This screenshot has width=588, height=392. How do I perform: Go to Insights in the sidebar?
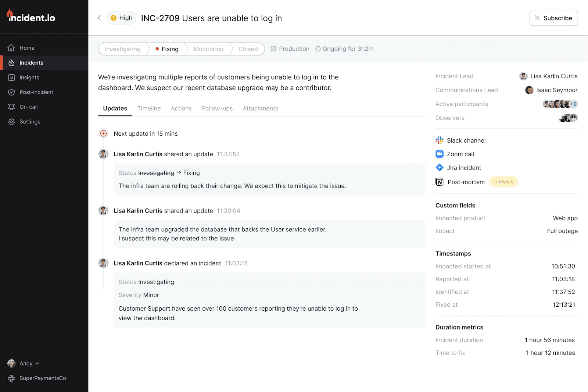[x=29, y=78]
